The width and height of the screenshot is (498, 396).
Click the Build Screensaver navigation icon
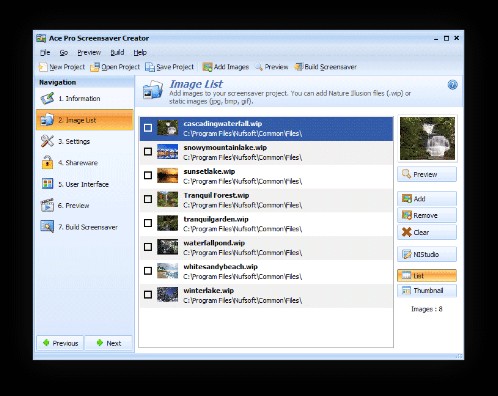tap(47, 227)
